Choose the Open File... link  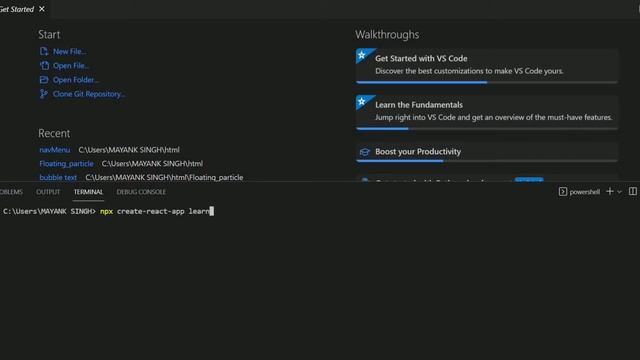click(x=71, y=66)
